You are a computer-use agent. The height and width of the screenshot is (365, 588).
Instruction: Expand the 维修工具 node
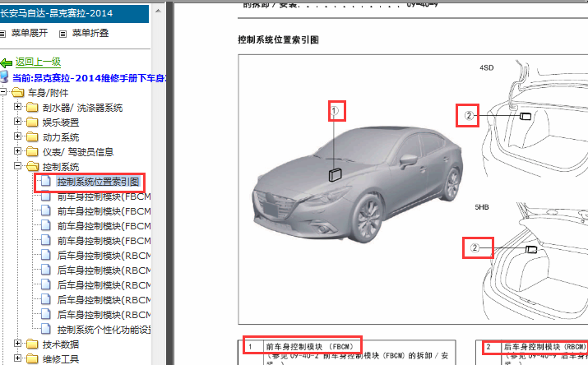click(x=17, y=358)
